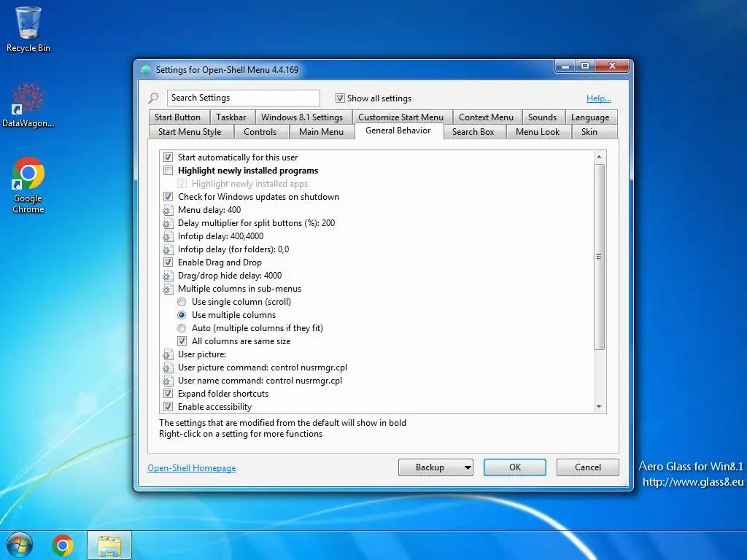Click gear icon beside Infotip delay (for folders)

pos(168,249)
